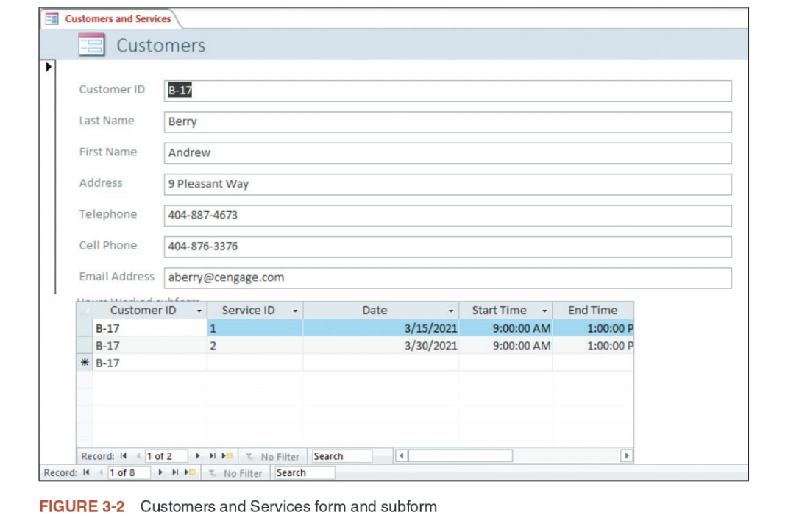Click Service ID cell with value 1

(255, 328)
